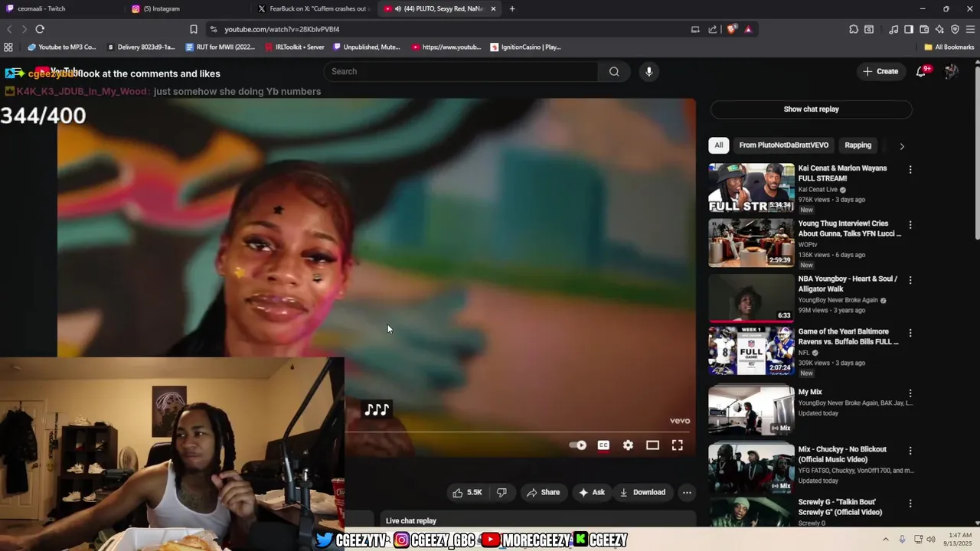Toggle the autoplay switch in the player

click(578, 445)
